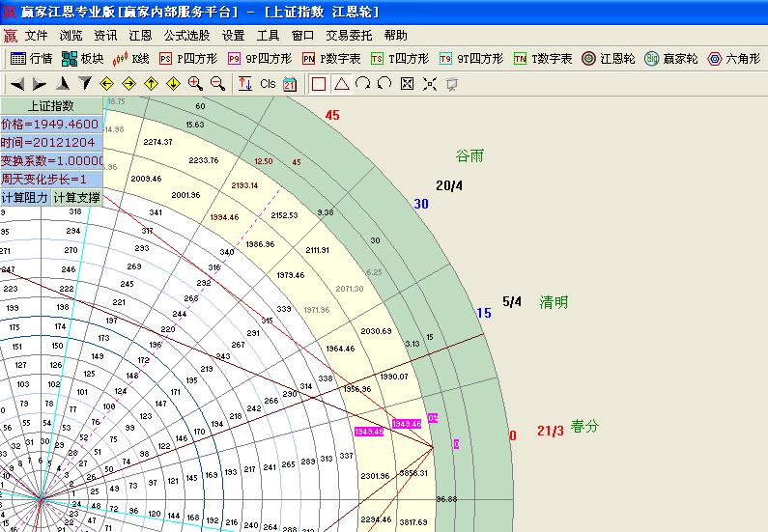The image size is (768, 532).
Task: Click the 时间=20121204 date field
Action: 51,143
